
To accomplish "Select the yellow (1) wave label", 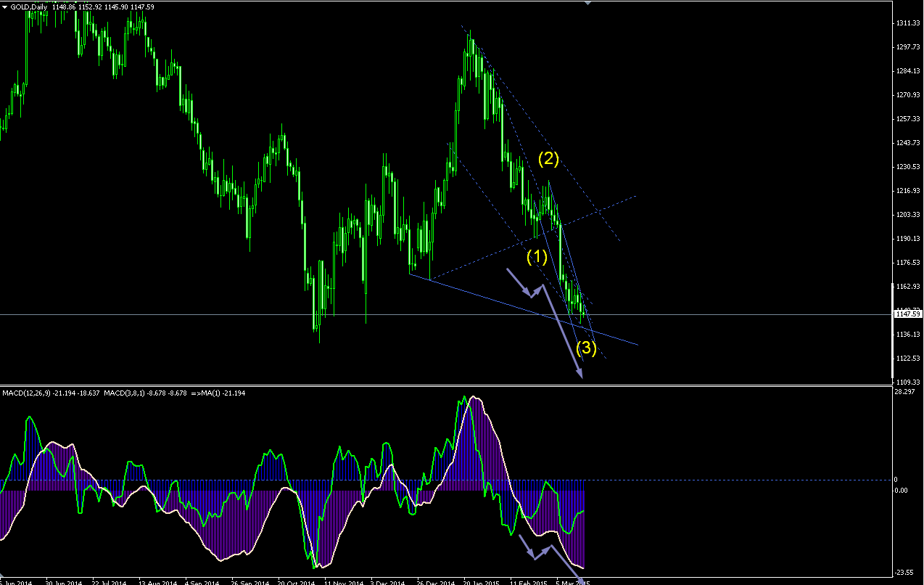I will coord(536,256).
